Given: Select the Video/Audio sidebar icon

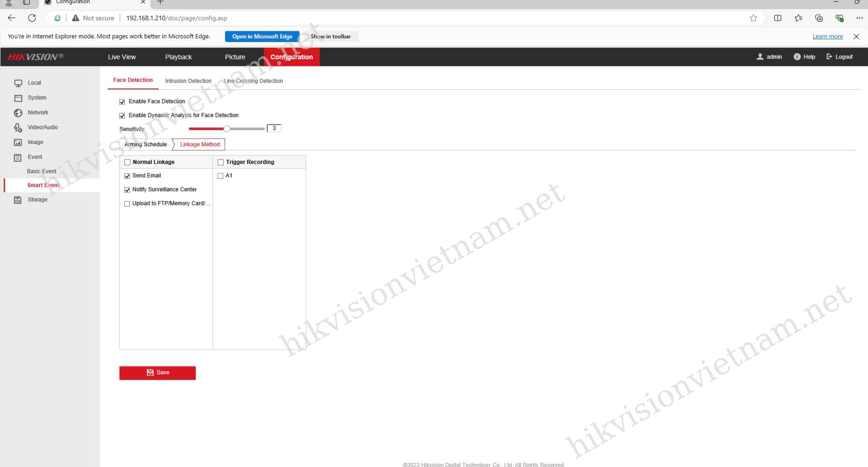Looking at the screenshot, I should click(18, 128).
